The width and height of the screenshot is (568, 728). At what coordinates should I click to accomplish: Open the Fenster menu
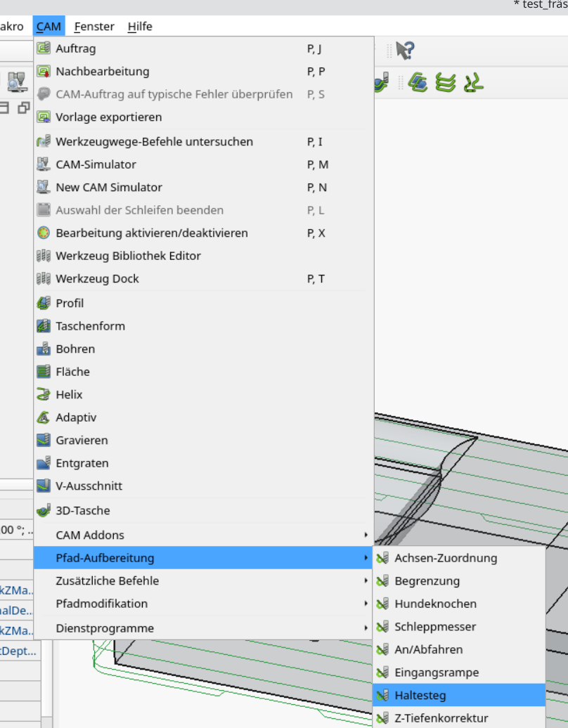click(94, 27)
